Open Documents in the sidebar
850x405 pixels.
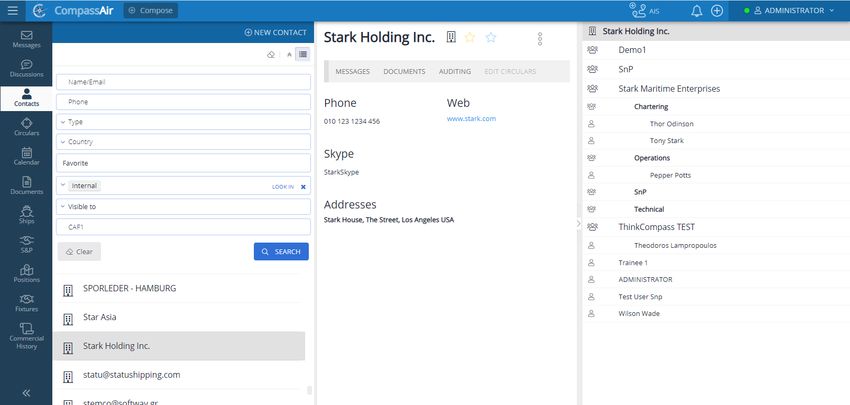(x=26, y=186)
